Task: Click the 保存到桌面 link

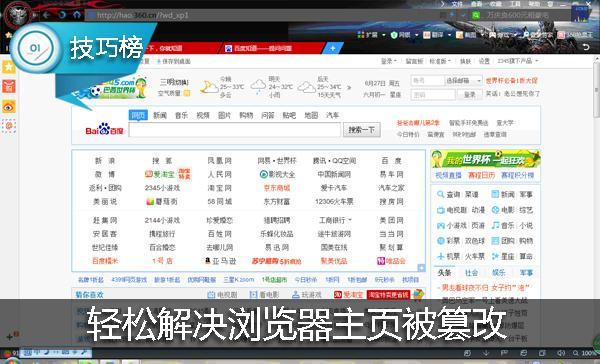Action: [173, 61]
